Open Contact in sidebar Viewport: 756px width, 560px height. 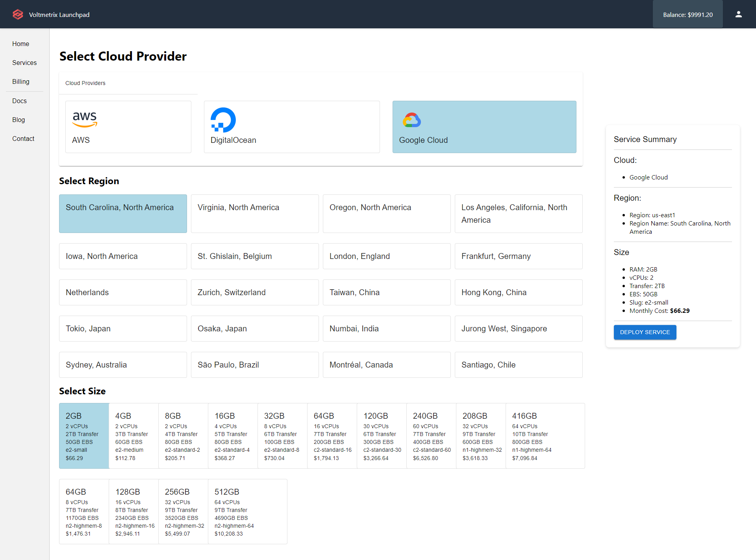pos(23,139)
